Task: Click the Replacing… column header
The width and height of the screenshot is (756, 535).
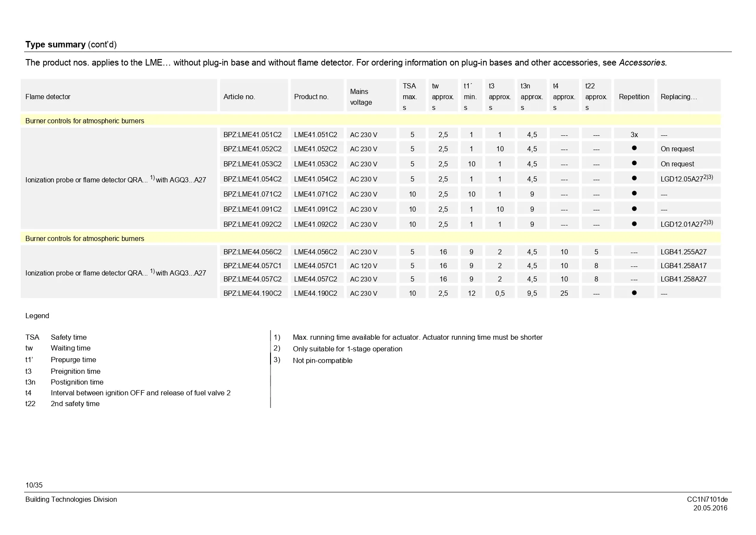Action: pos(678,97)
